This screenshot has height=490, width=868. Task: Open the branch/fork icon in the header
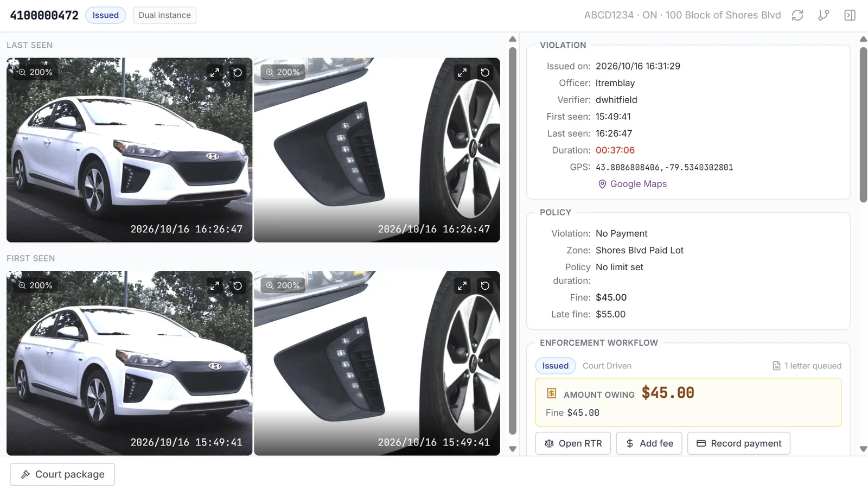pyautogui.click(x=824, y=15)
